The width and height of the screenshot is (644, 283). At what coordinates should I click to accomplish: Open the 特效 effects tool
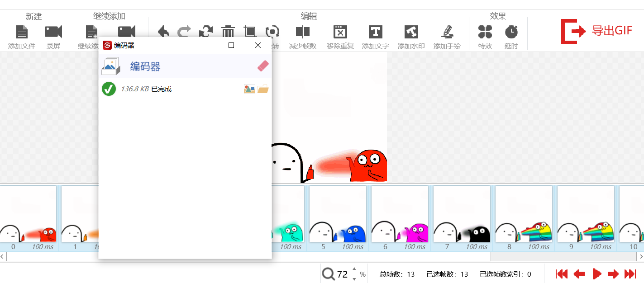tap(485, 32)
